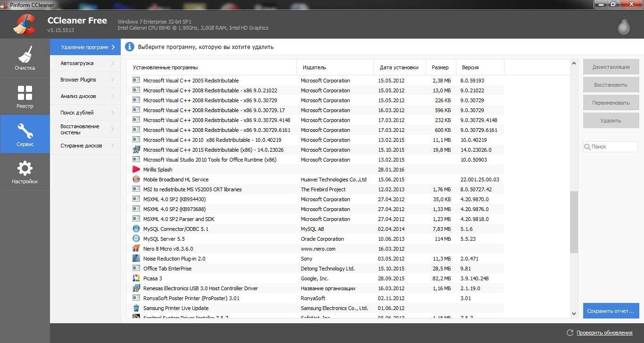Screen dimensions: 644x343
Task: Click the Renesas Electronics USB 3.0 driver icon
Action: point(136,288)
